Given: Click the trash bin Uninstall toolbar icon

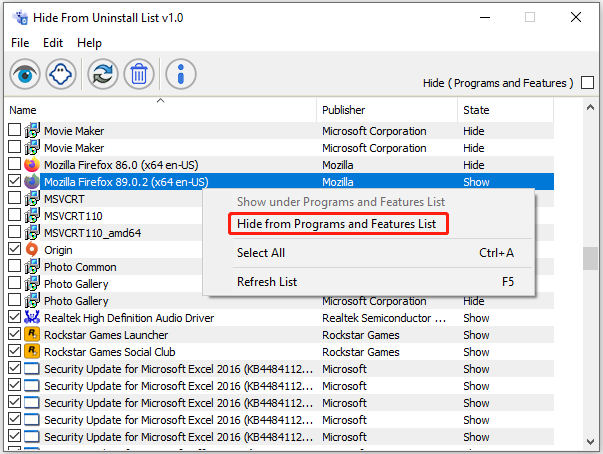Looking at the screenshot, I should (138, 74).
